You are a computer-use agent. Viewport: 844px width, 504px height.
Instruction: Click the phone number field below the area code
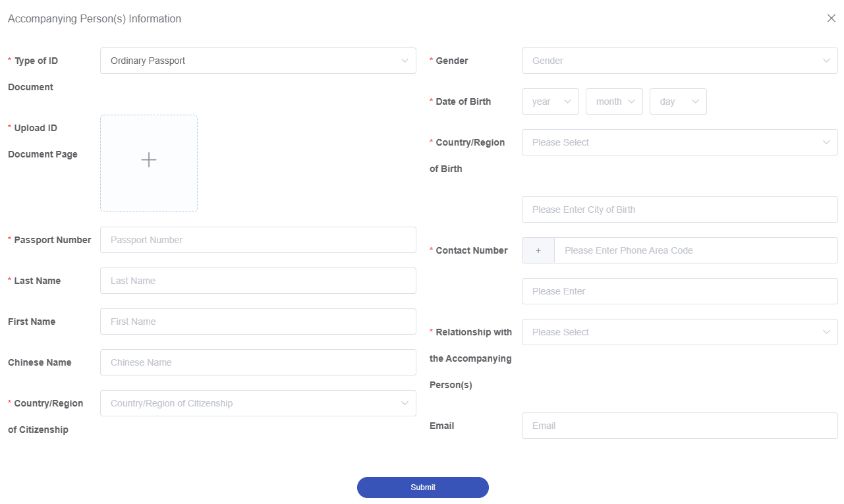[x=679, y=291]
